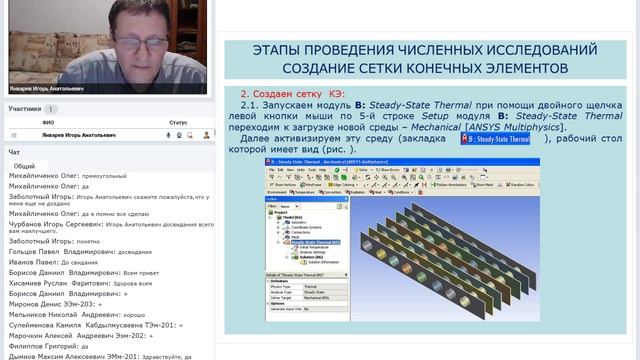Click the Convection environment button
640x360 pixels.
pos(329,192)
